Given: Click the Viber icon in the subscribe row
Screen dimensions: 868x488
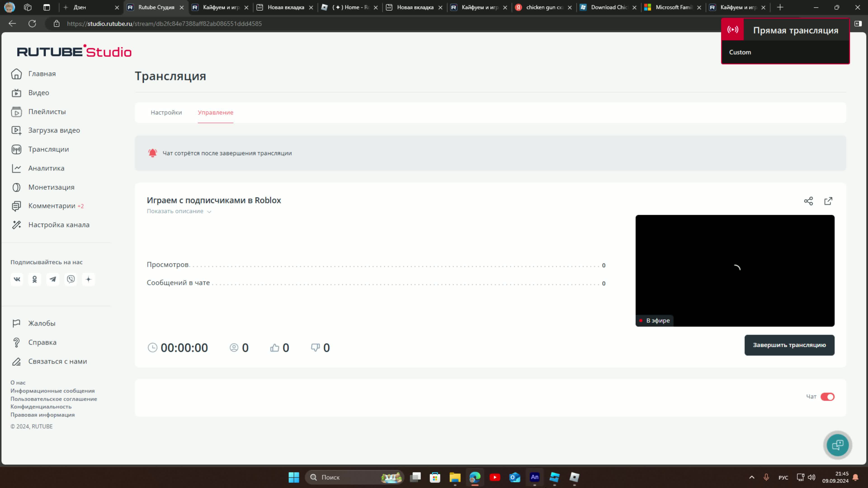Looking at the screenshot, I should point(71,279).
